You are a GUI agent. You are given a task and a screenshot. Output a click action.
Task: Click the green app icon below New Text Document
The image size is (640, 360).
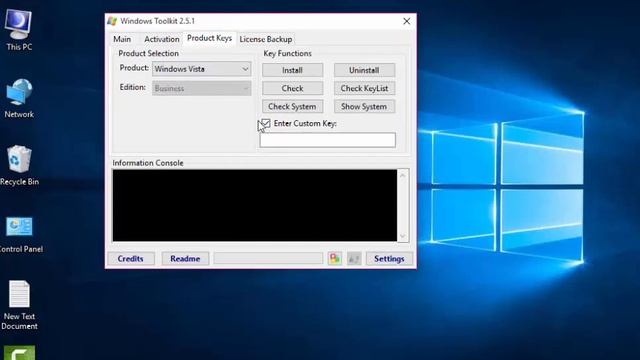tap(19, 353)
